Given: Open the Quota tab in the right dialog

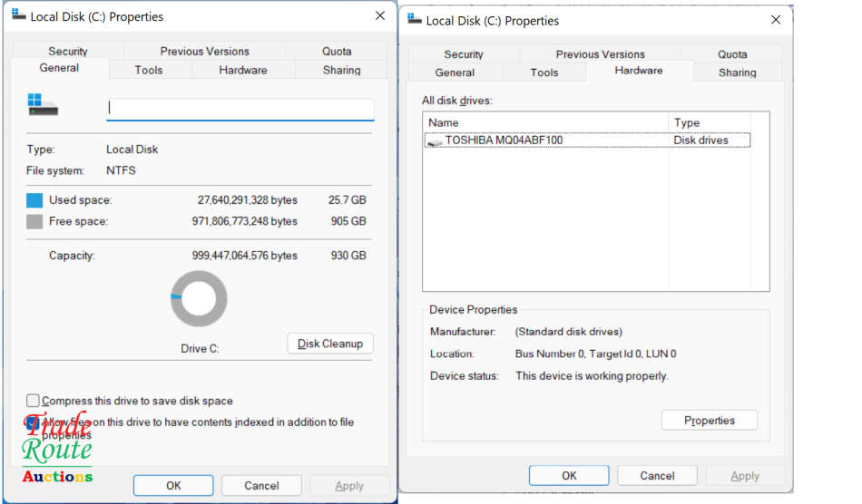Looking at the screenshot, I should 732,54.
